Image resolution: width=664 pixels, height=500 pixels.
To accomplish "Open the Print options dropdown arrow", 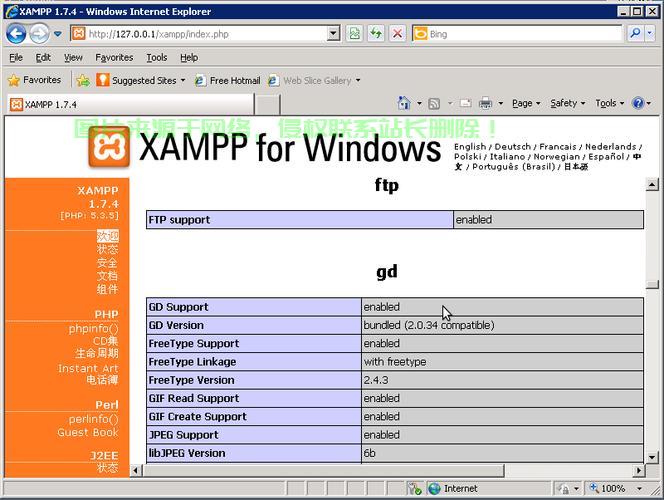I will [501, 103].
